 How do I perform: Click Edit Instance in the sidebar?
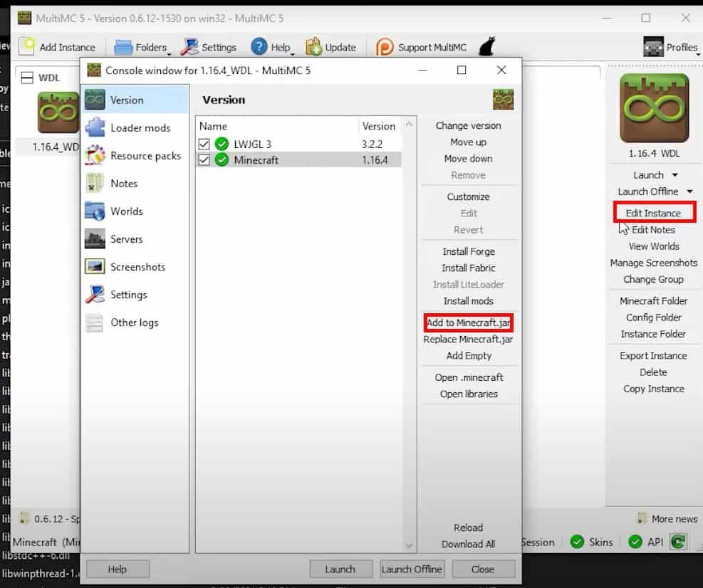coord(653,213)
